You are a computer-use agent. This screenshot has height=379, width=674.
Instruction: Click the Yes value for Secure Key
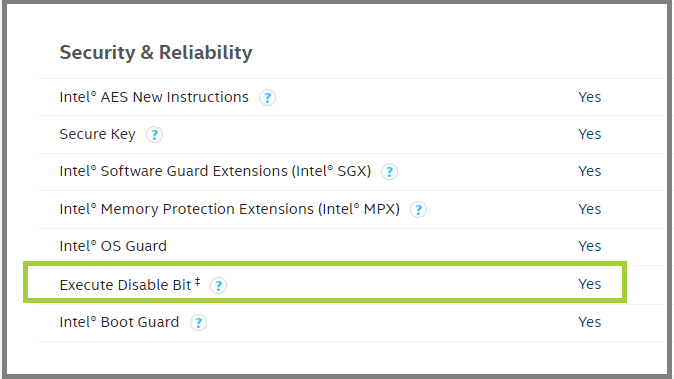pyautogui.click(x=589, y=134)
